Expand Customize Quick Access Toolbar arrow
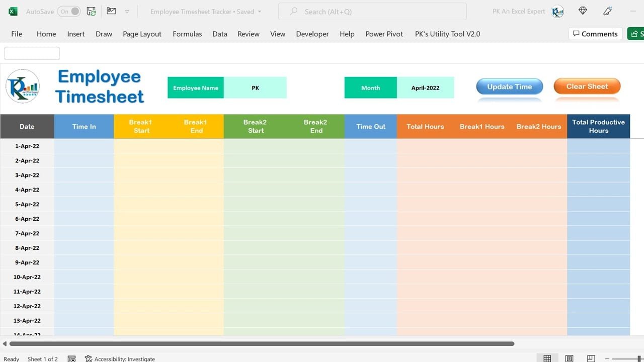This screenshot has width=644, height=362. tap(127, 12)
